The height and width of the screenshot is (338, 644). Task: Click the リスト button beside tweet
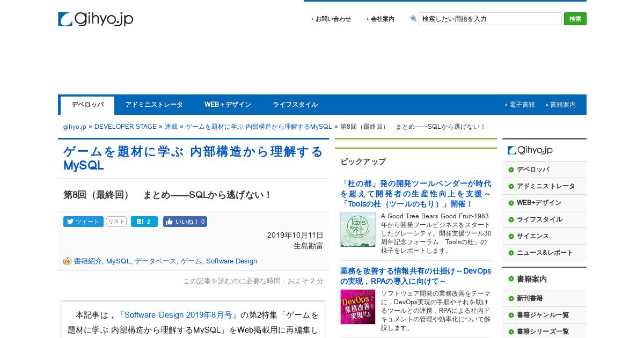[116, 222]
